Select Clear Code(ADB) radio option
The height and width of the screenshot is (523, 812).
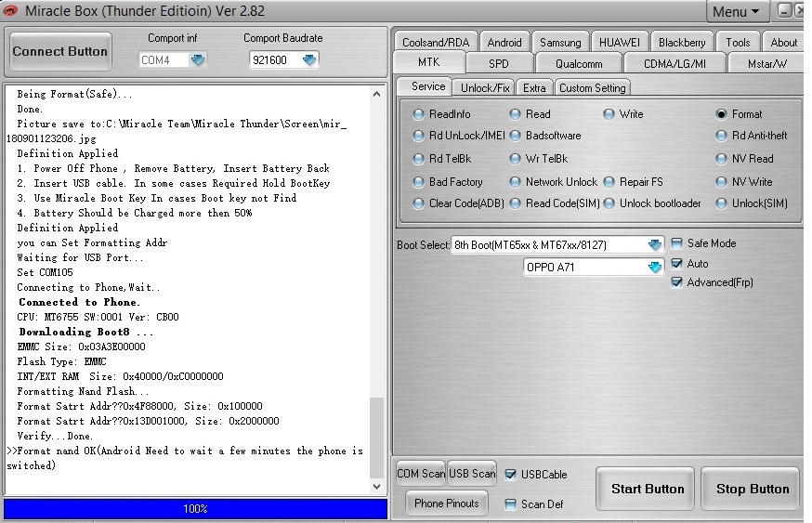418,203
